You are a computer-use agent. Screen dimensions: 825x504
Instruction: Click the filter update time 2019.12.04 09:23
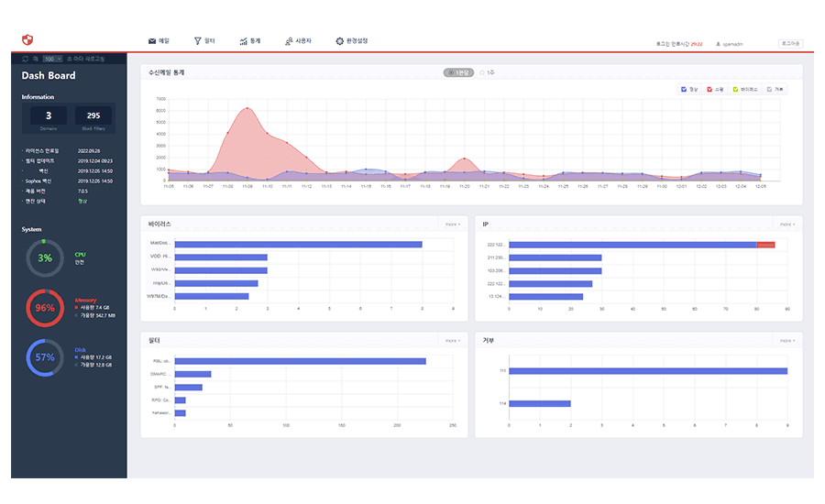pos(95,161)
